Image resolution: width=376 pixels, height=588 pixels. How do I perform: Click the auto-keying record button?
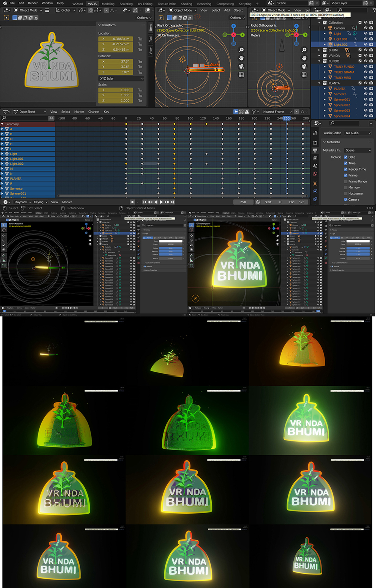pyautogui.click(x=132, y=202)
